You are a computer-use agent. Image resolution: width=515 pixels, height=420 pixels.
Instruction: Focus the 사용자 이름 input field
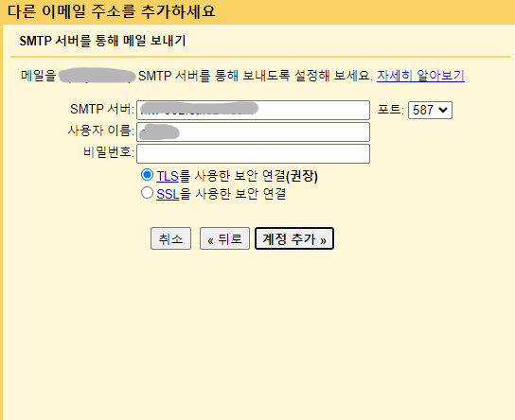[x=253, y=131]
